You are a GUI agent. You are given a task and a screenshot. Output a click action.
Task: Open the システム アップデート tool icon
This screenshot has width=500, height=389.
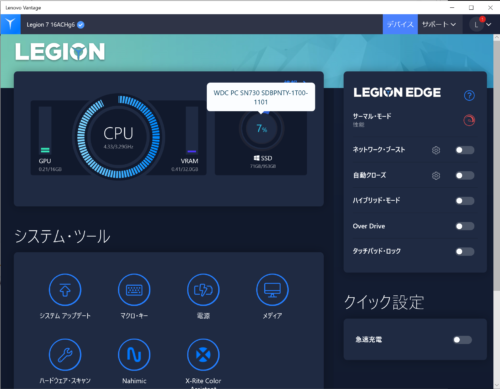[x=65, y=290]
